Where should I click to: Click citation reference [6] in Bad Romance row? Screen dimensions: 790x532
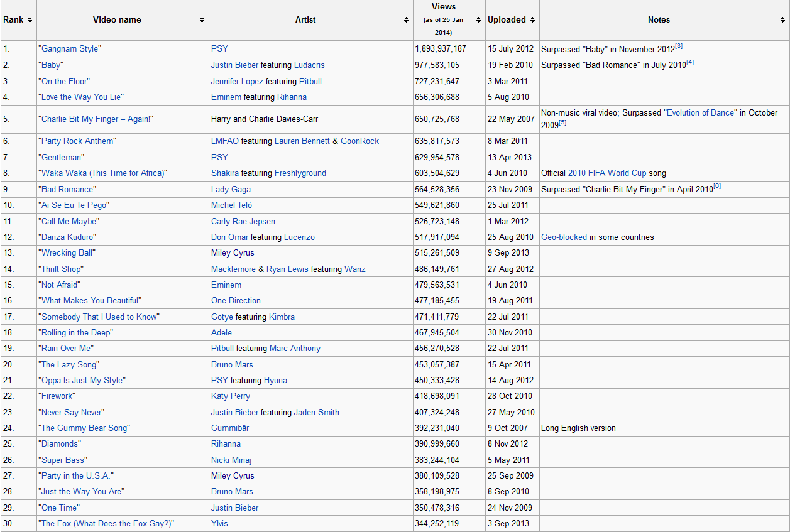point(717,187)
